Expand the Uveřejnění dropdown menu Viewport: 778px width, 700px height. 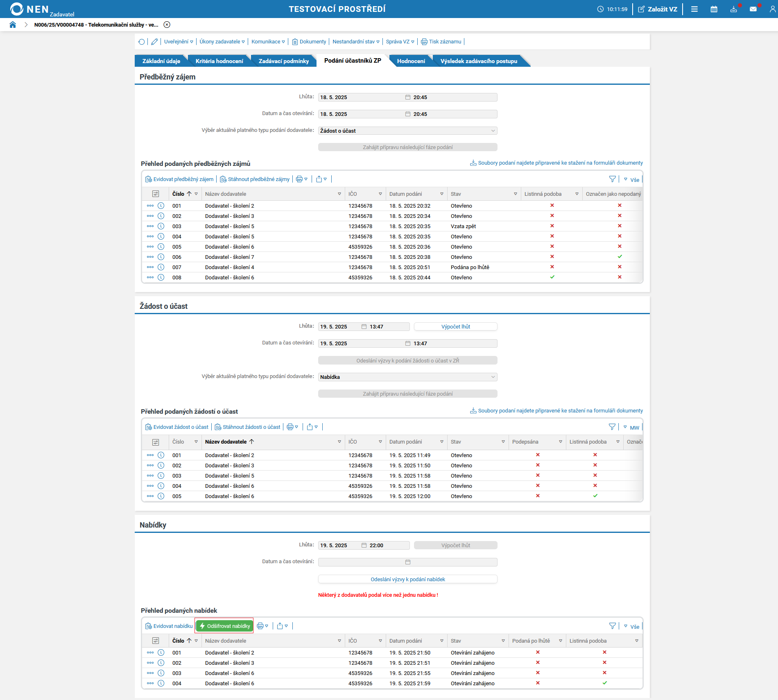[179, 42]
